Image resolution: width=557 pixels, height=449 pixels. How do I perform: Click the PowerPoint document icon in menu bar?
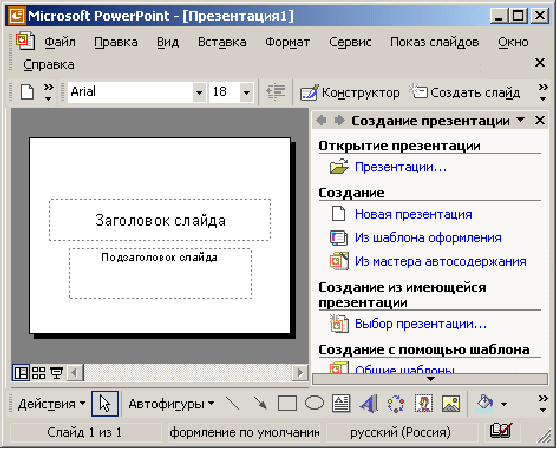[25, 40]
